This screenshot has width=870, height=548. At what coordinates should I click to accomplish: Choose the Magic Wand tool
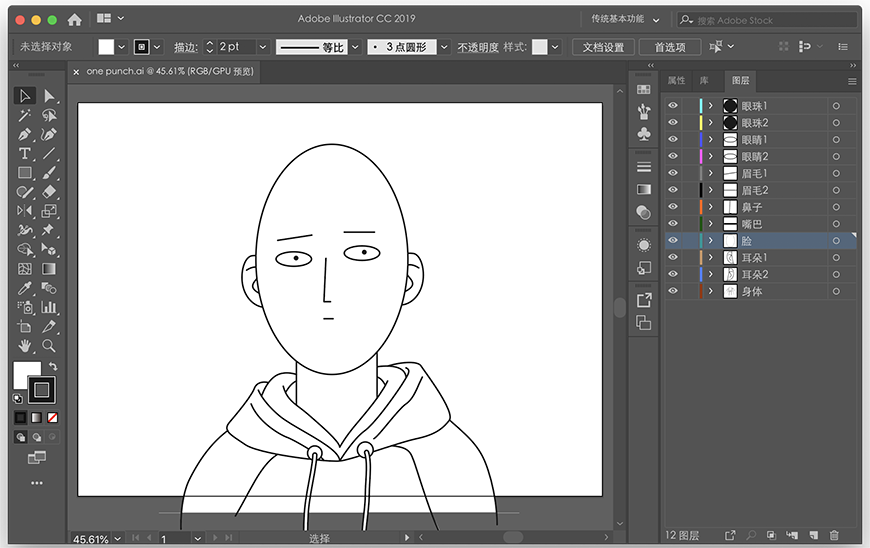tap(24, 115)
